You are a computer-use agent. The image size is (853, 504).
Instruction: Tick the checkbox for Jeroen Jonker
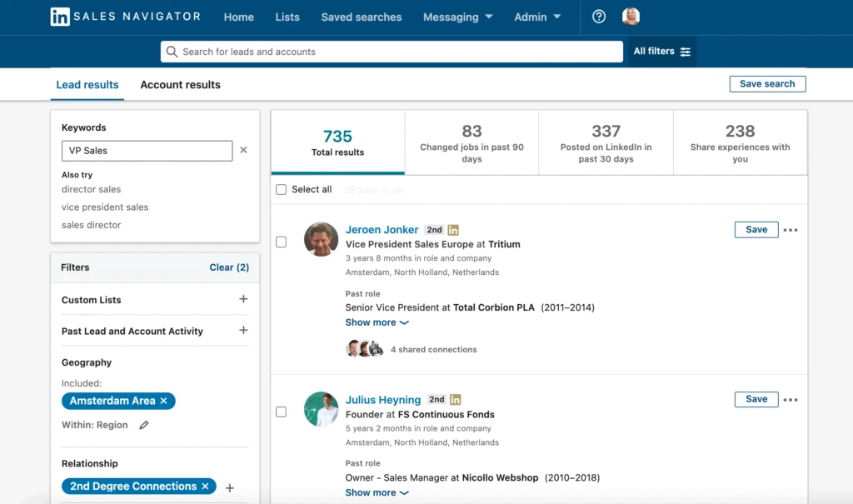coord(281,242)
